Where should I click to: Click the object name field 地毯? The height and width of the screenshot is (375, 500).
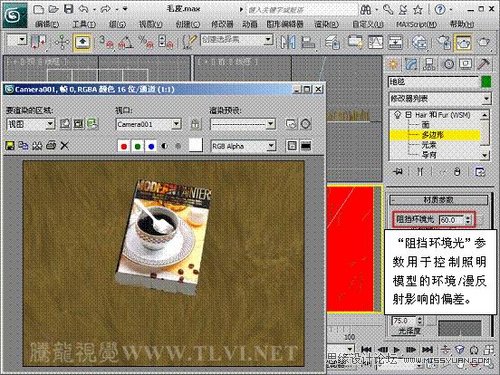click(433, 82)
